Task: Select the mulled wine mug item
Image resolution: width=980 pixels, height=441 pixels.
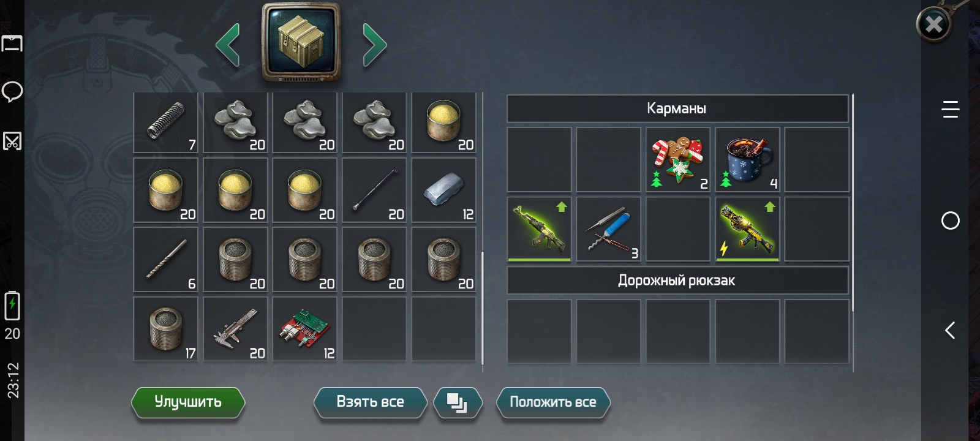Action: coord(748,160)
